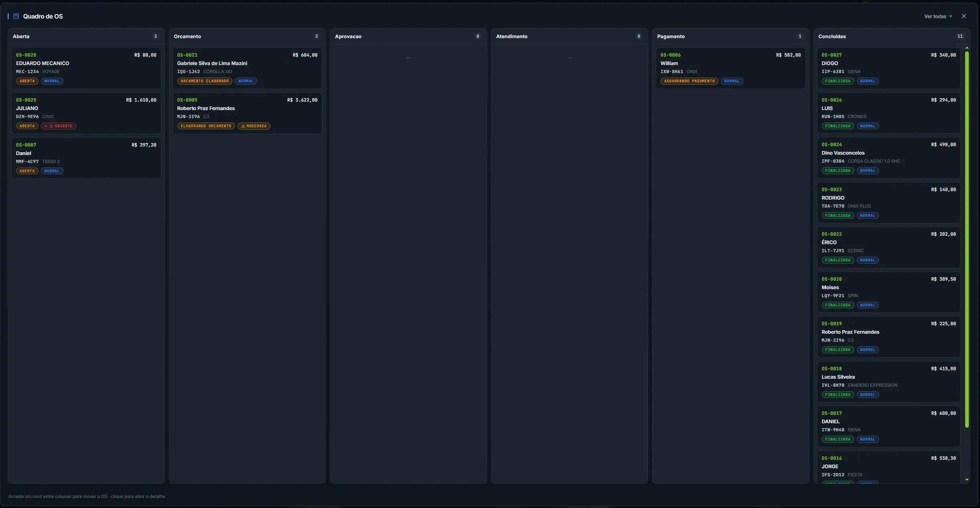
Task: Open OS-0024 Dino Vasconcelos card
Action: click(x=889, y=158)
